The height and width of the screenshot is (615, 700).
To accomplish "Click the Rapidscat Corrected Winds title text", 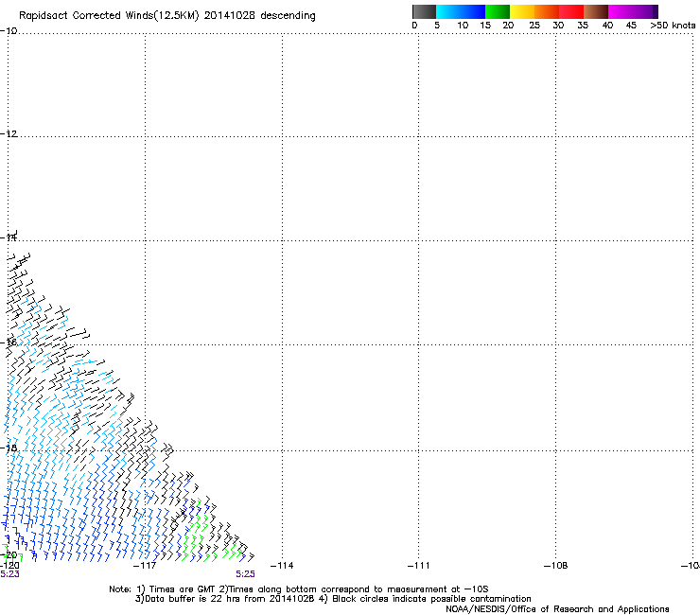I will (167, 16).
